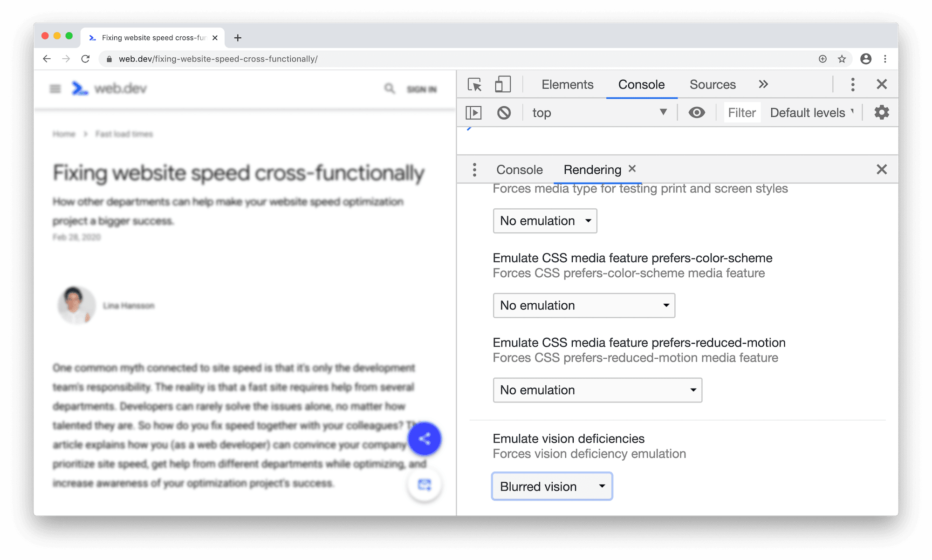Click the no-entry/block icon in Console
Screen dimensions: 932x560
(x=505, y=112)
